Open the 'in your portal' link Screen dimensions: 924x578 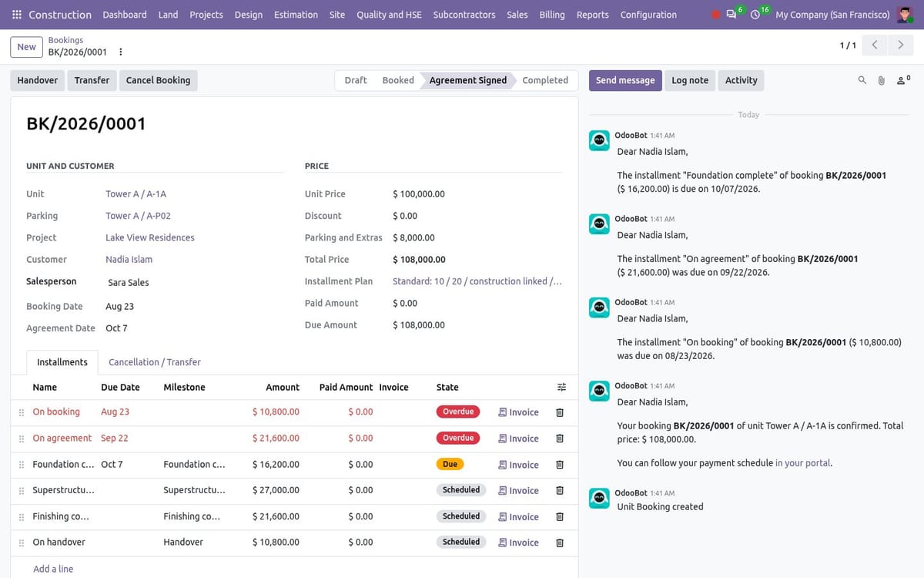pos(803,463)
